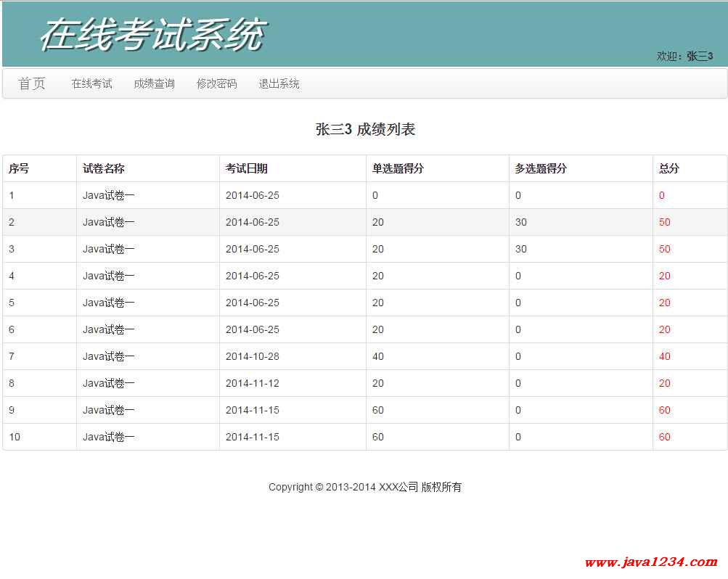Click serial number 4 in the table
The height and width of the screenshot is (579, 728).
(x=12, y=276)
